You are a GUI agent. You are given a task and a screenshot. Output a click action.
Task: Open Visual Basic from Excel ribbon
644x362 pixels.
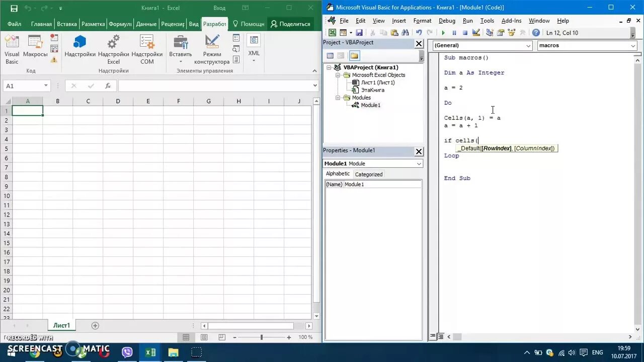pos(12,50)
